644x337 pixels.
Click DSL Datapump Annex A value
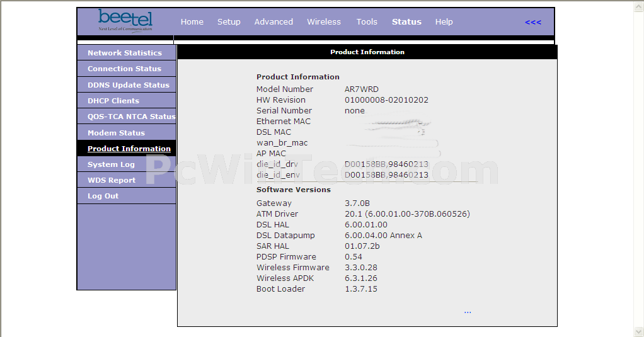coord(383,235)
